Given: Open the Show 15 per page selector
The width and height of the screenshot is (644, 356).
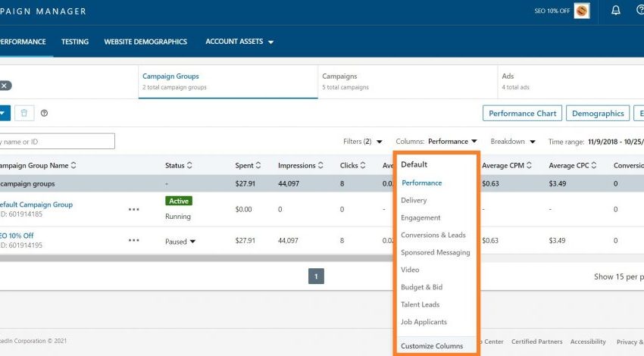Looking at the screenshot, I should [619, 276].
